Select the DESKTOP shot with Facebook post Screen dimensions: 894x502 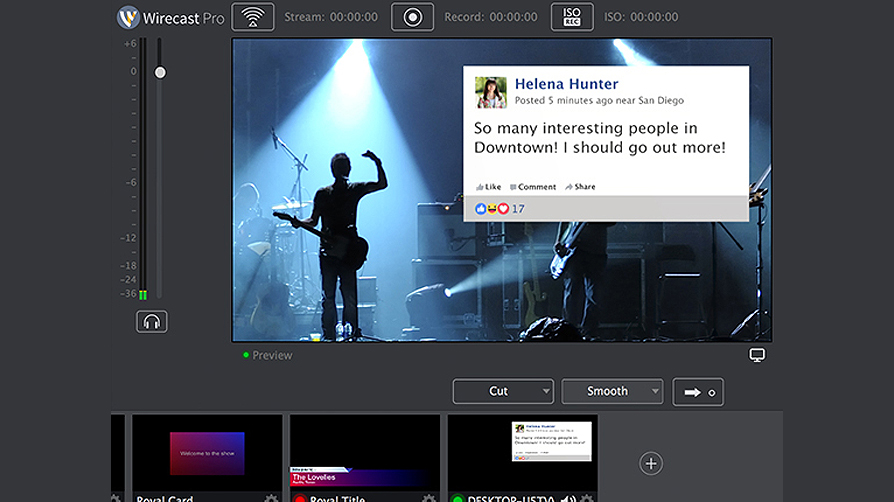[523, 453]
